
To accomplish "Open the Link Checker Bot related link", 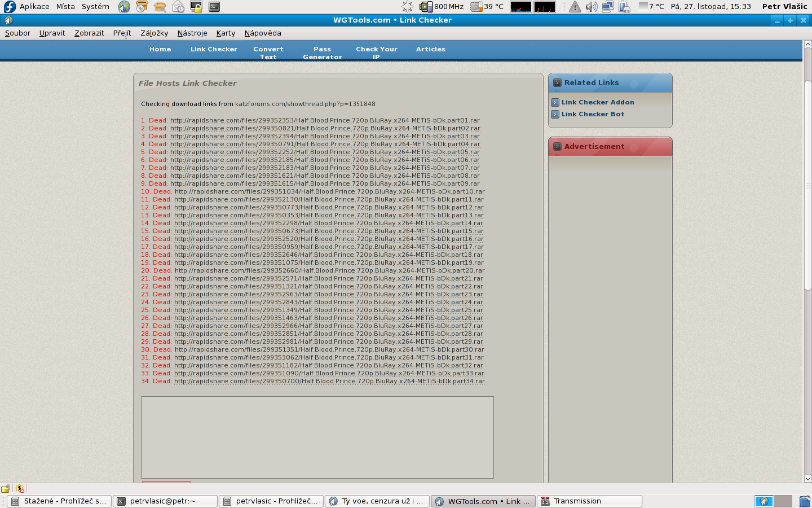I will point(593,114).
